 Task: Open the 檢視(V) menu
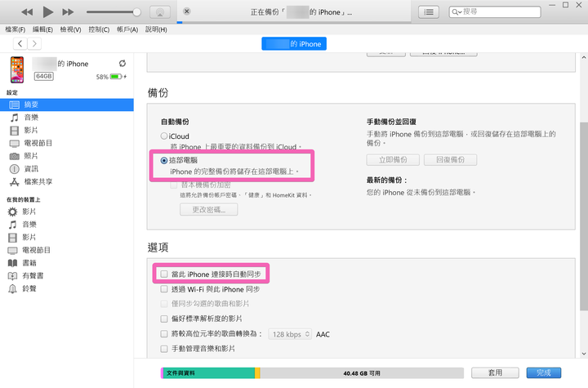(x=70, y=29)
